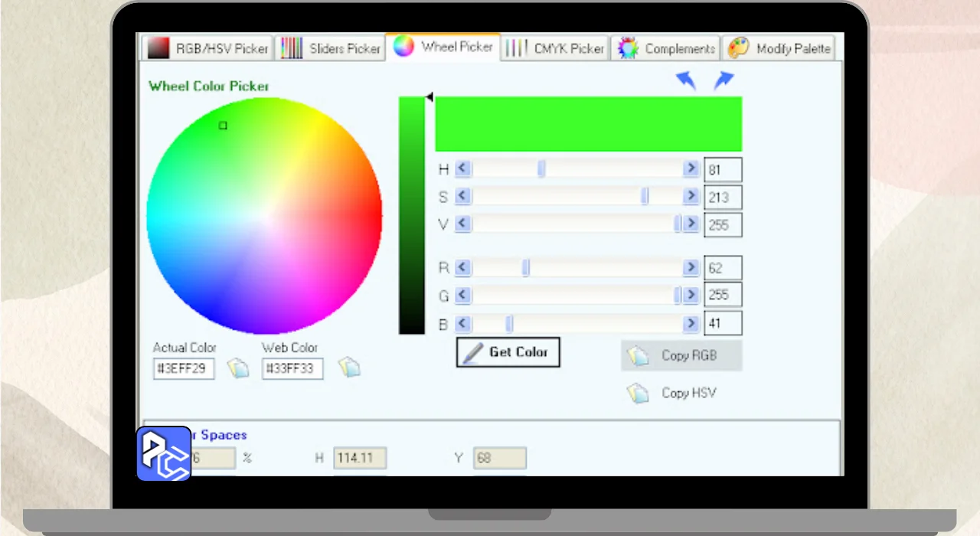Increase V with its right arrow

(691, 224)
